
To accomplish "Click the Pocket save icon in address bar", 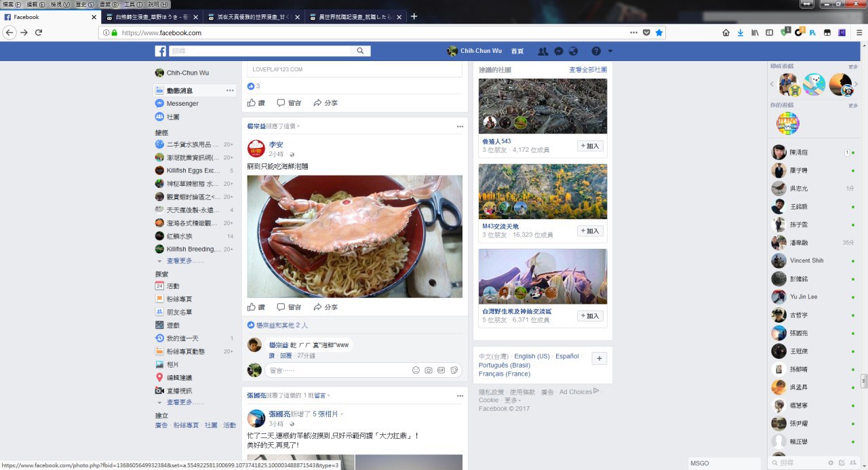I will [x=646, y=33].
